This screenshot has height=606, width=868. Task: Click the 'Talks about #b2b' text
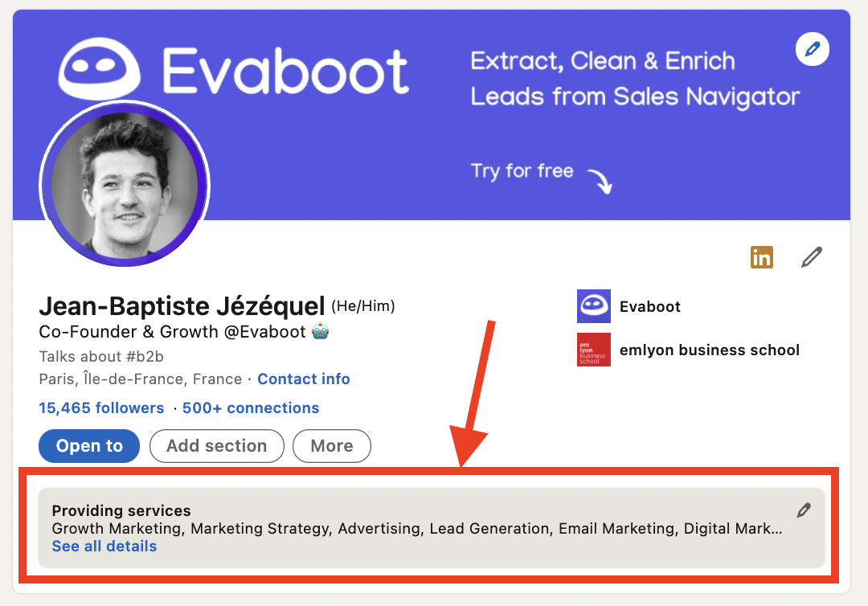[101, 356]
